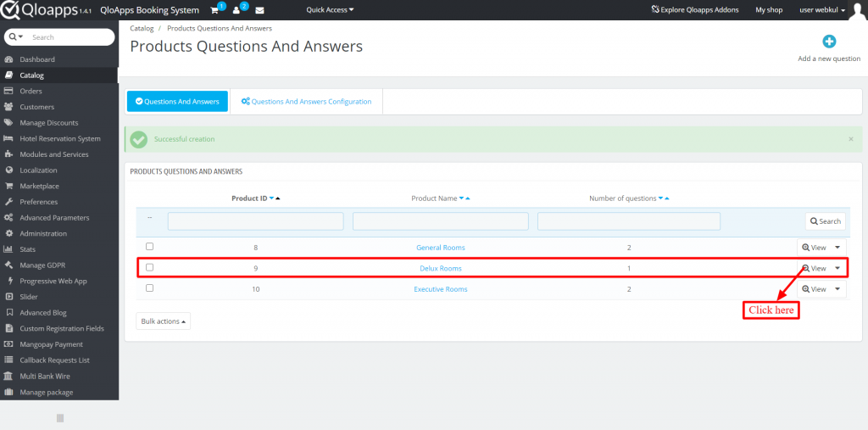Open My shop link in header
This screenshot has height=430, width=868.
point(769,10)
